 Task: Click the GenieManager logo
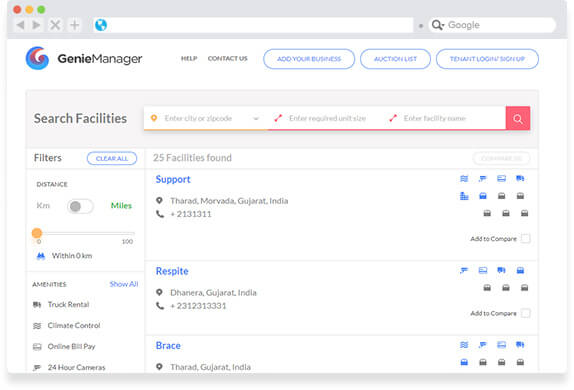click(x=84, y=58)
